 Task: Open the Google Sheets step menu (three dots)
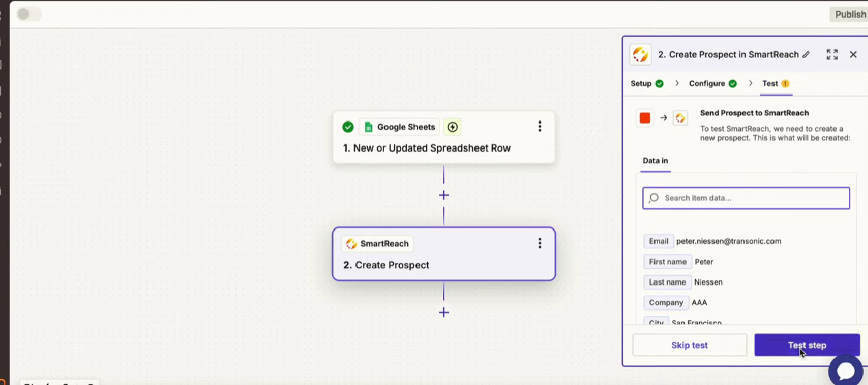[540, 126]
